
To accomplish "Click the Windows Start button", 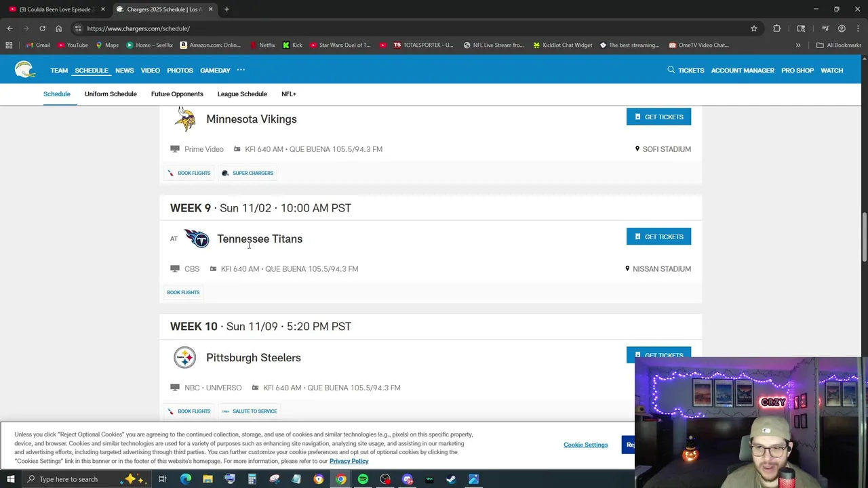I will pos(10,479).
